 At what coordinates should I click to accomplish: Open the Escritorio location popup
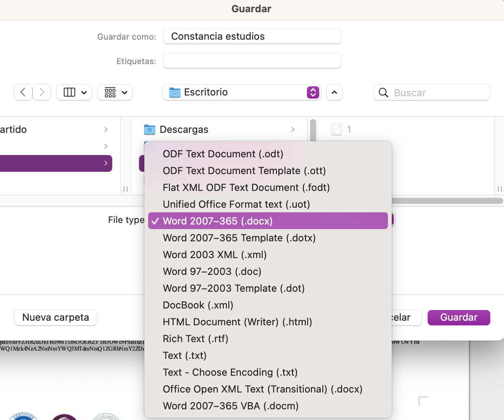tap(242, 92)
